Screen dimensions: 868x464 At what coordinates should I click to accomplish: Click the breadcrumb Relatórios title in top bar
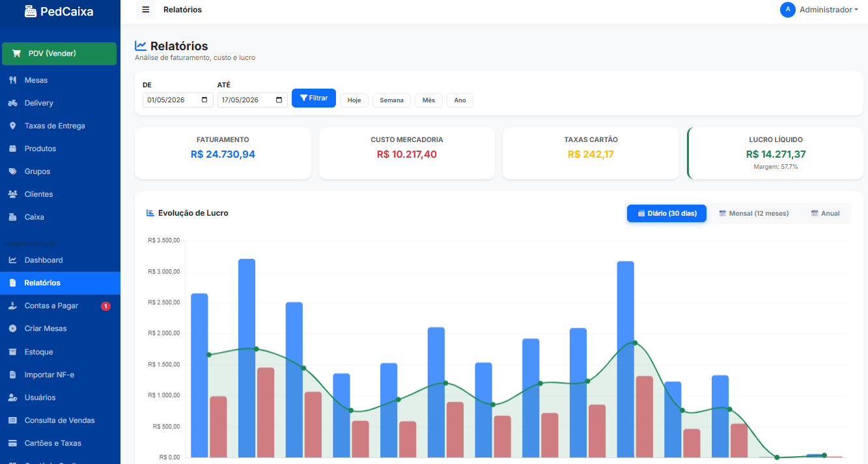182,10
